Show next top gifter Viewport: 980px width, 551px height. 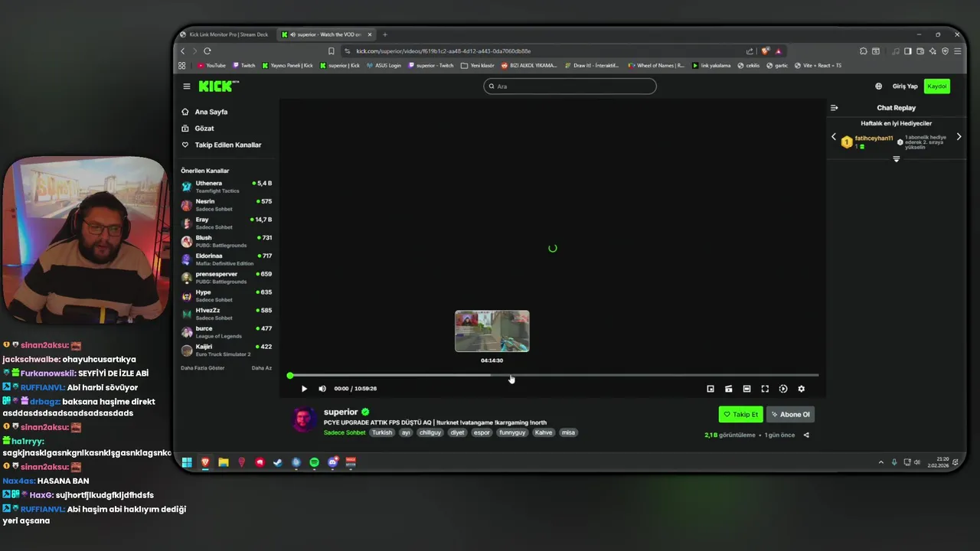pyautogui.click(x=959, y=137)
